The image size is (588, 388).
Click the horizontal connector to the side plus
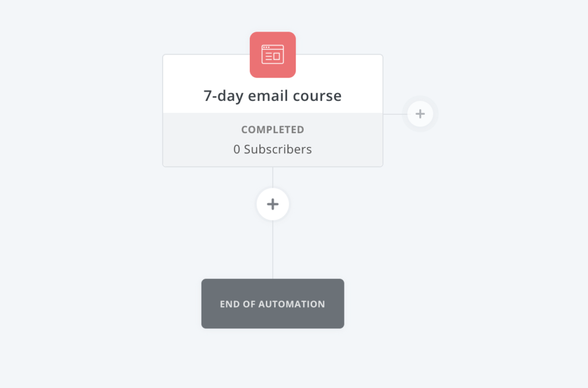pyautogui.click(x=395, y=114)
